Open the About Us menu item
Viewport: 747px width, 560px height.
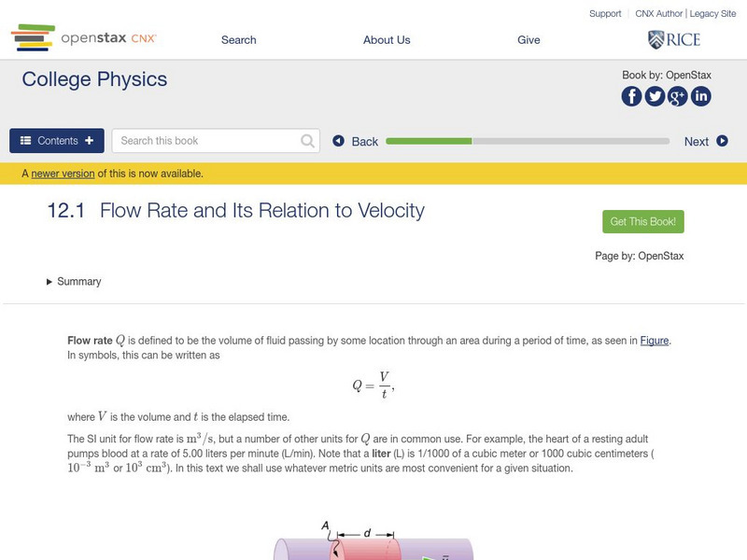[x=387, y=40]
